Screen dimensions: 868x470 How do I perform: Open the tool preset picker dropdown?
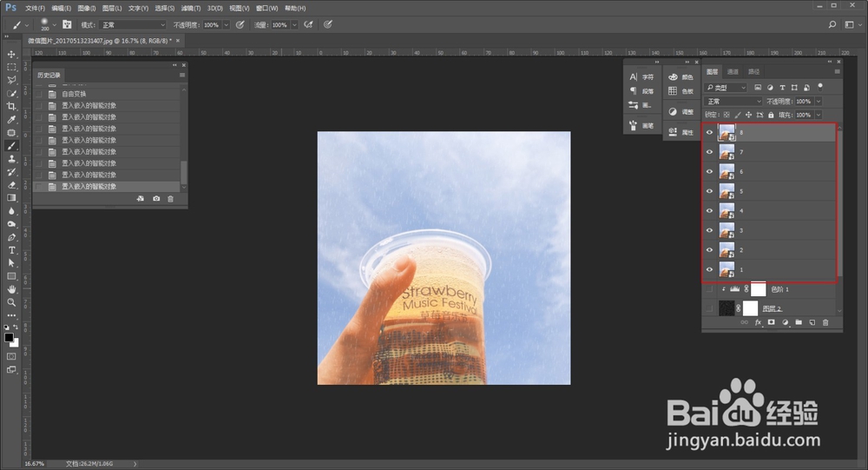coord(27,25)
